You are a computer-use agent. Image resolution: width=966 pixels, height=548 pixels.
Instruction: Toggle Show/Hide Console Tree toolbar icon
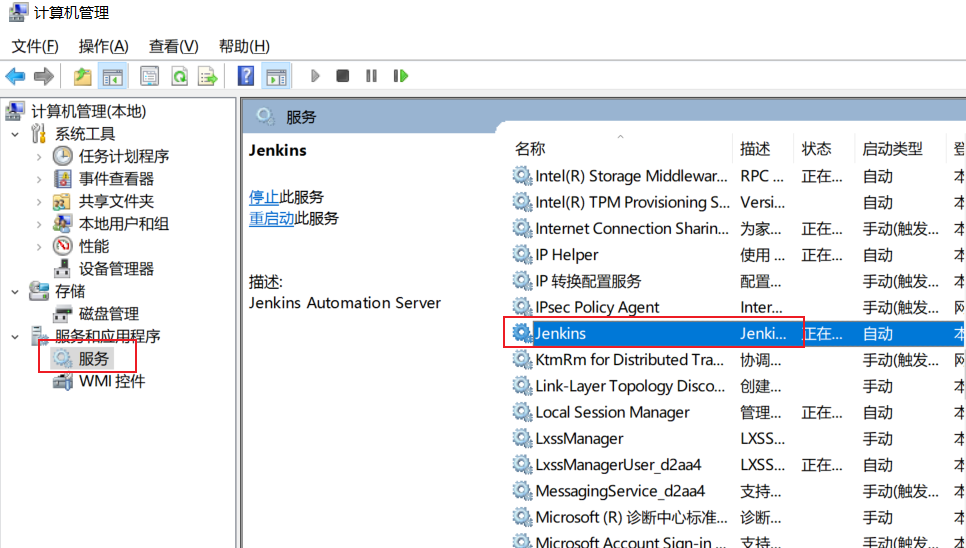(x=113, y=76)
